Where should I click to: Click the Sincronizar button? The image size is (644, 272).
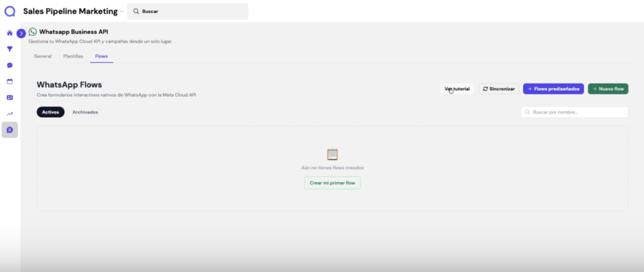(499, 89)
